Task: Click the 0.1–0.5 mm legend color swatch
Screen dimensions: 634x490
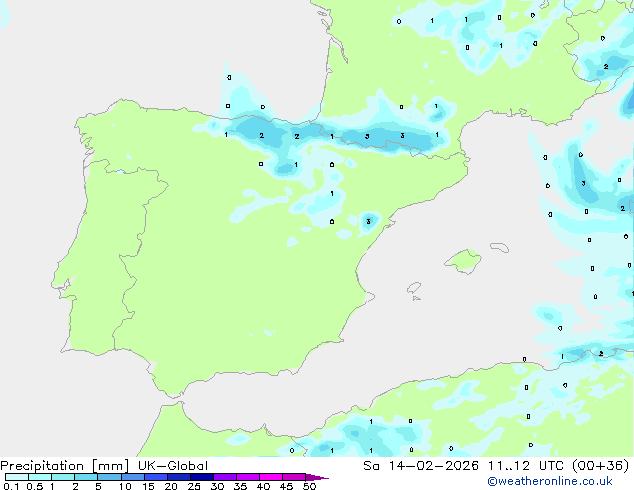Action: (17, 477)
